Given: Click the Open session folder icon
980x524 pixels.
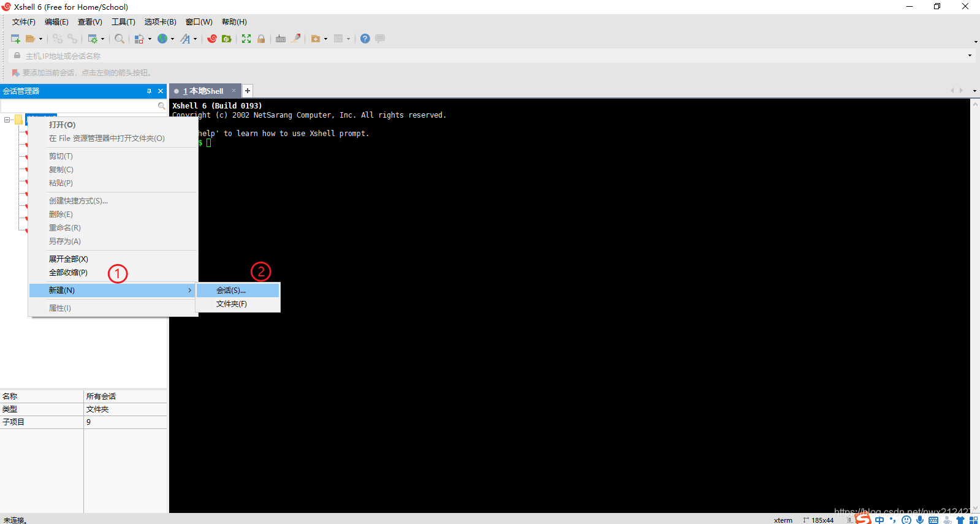Looking at the screenshot, I should tap(30, 39).
